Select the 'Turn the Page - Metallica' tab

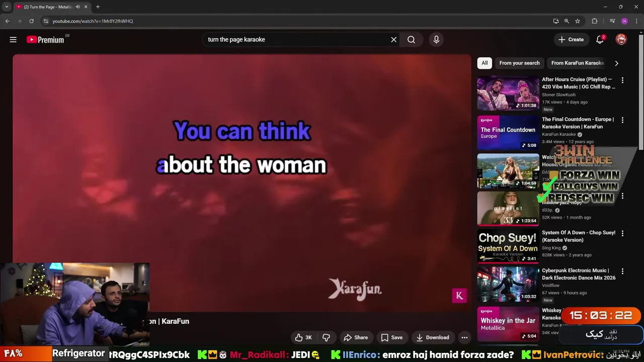[x=48, y=7]
